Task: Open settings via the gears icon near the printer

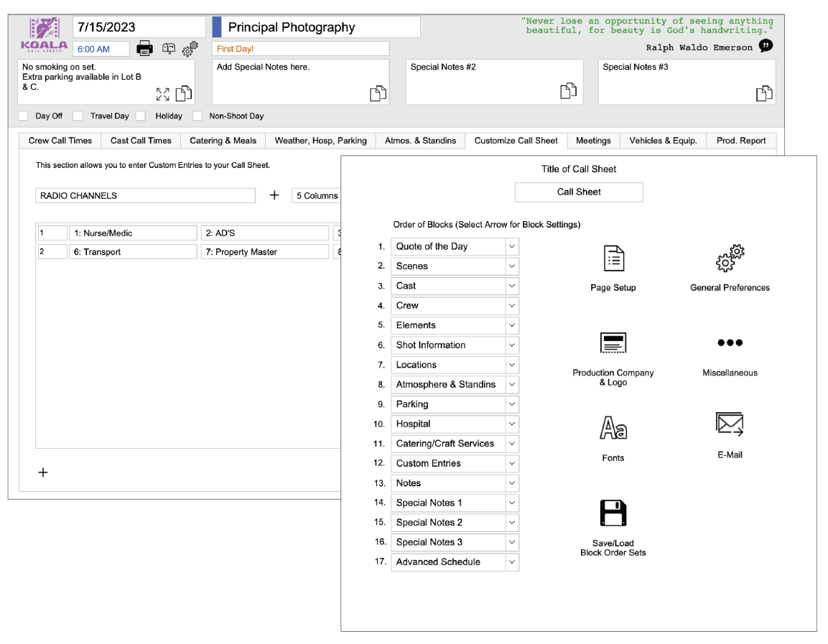Action: coord(190,49)
